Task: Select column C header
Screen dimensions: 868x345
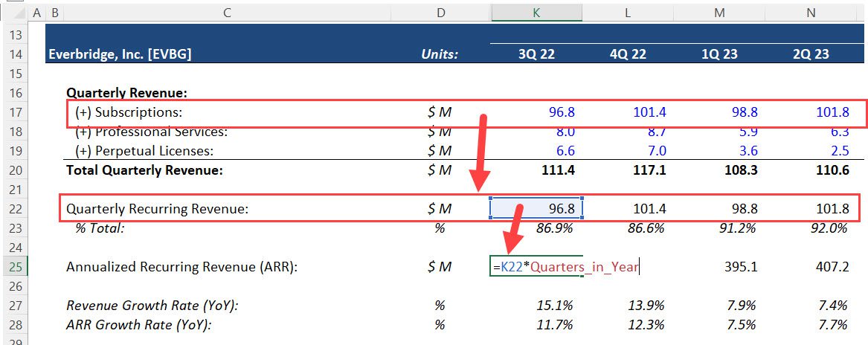Action: tap(227, 13)
